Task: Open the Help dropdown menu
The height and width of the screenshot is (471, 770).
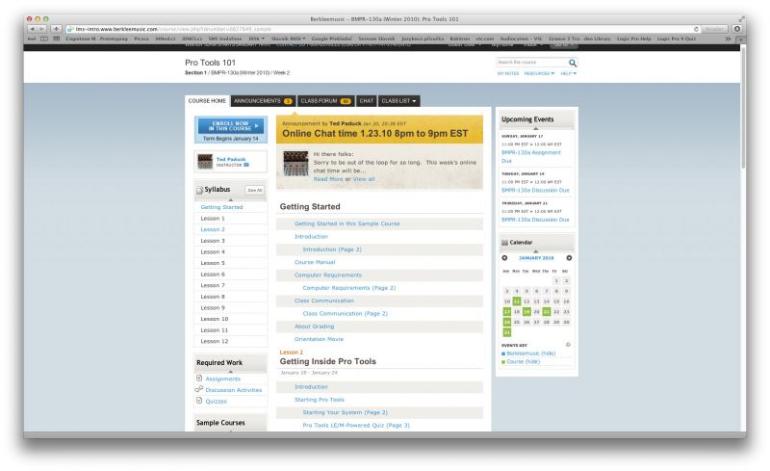Action: coord(568,74)
